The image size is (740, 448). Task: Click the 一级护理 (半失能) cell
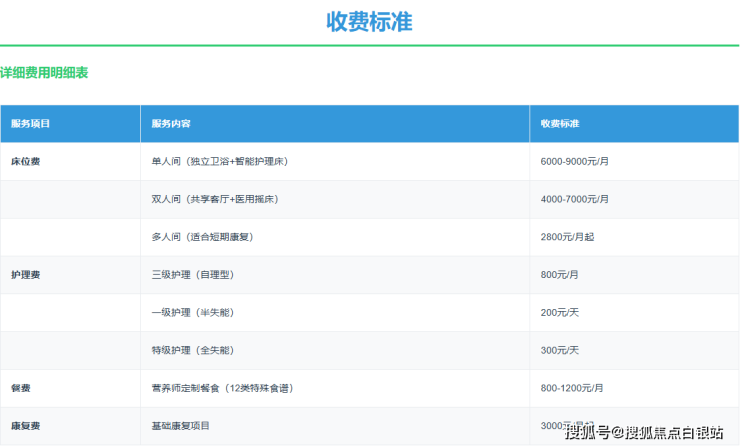tap(192, 312)
